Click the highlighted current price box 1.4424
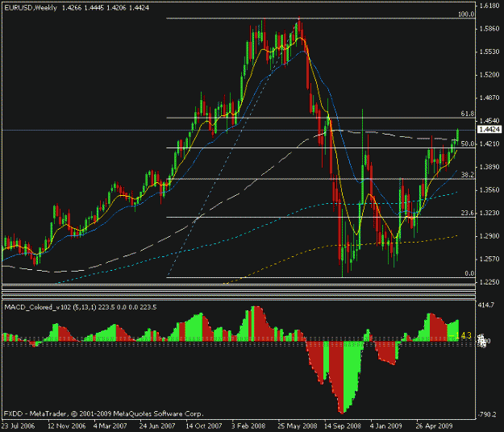This screenshot has width=504, height=432. [489, 130]
